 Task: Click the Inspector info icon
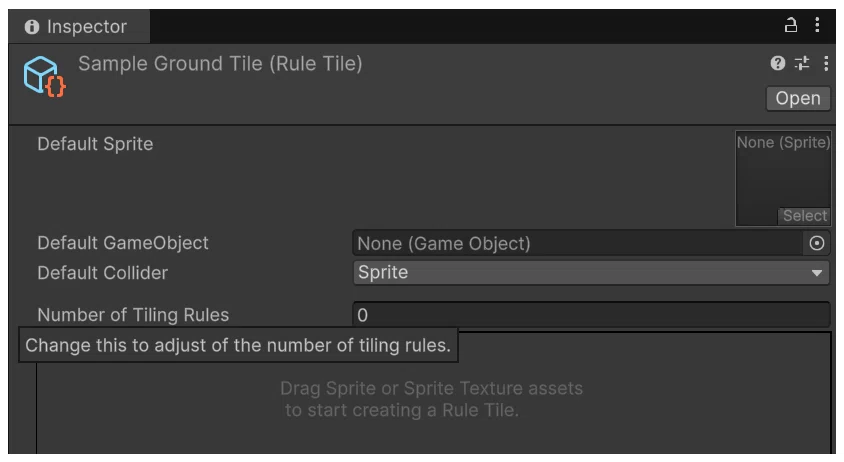[32, 26]
